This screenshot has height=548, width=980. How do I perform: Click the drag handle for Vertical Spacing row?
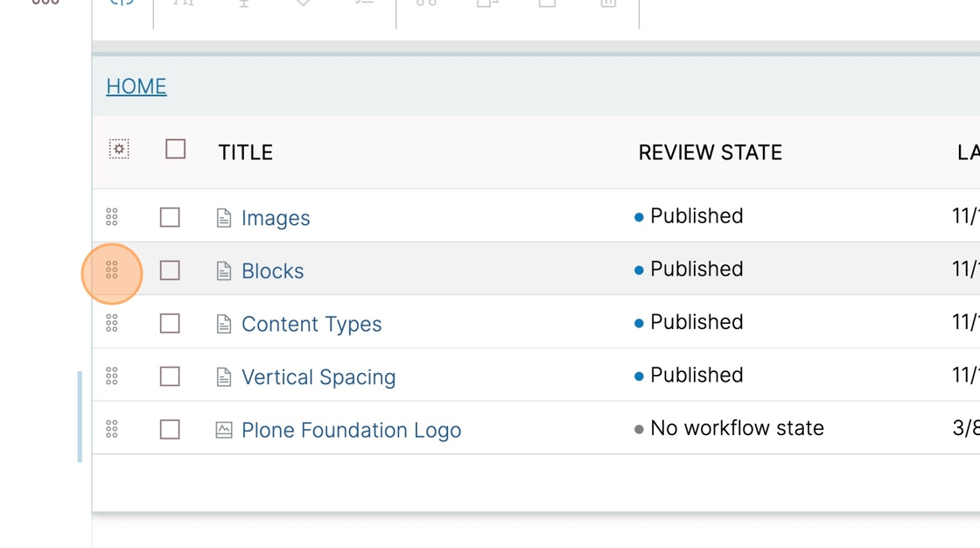[112, 376]
